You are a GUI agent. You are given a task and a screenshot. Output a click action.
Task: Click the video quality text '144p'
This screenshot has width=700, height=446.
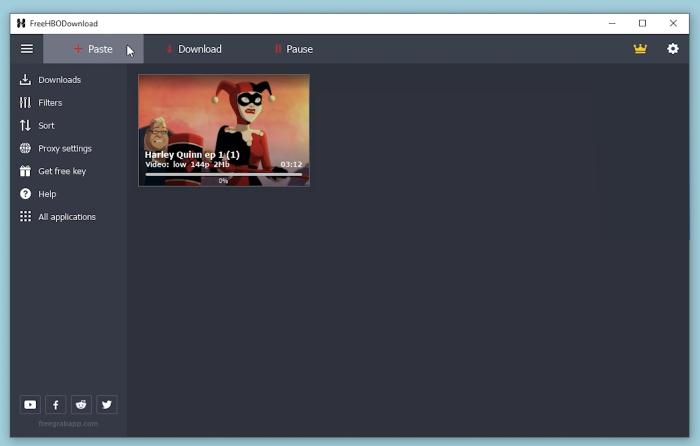[x=200, y=164]
